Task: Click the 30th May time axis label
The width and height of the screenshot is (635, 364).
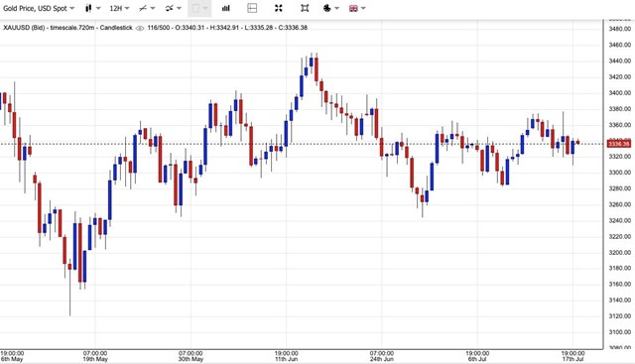Action: pos(190,359)
